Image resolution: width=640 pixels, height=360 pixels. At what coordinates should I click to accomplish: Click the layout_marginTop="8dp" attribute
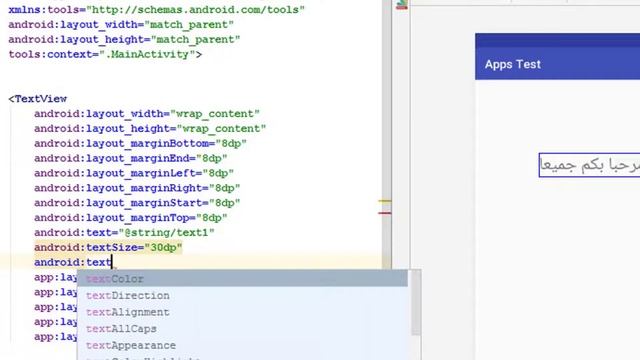tap(131, 218)
